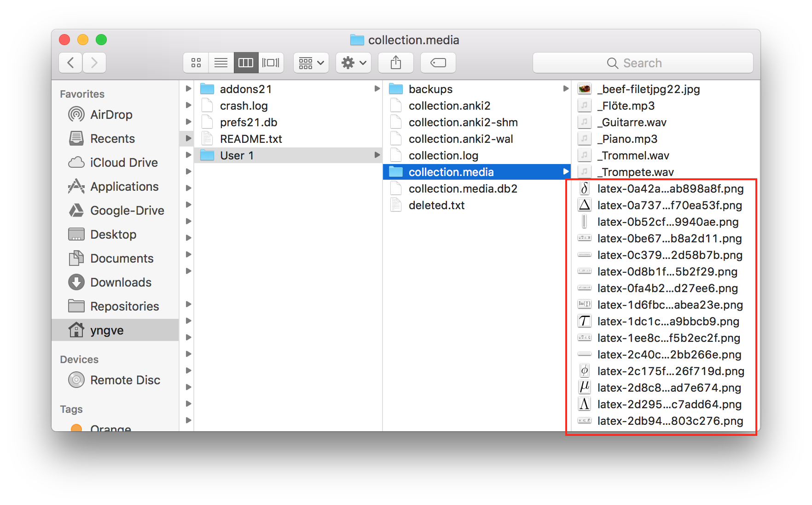Screen dimensions: 812x505
Task: Click the Share toolbar button
Action: (396, 63)
